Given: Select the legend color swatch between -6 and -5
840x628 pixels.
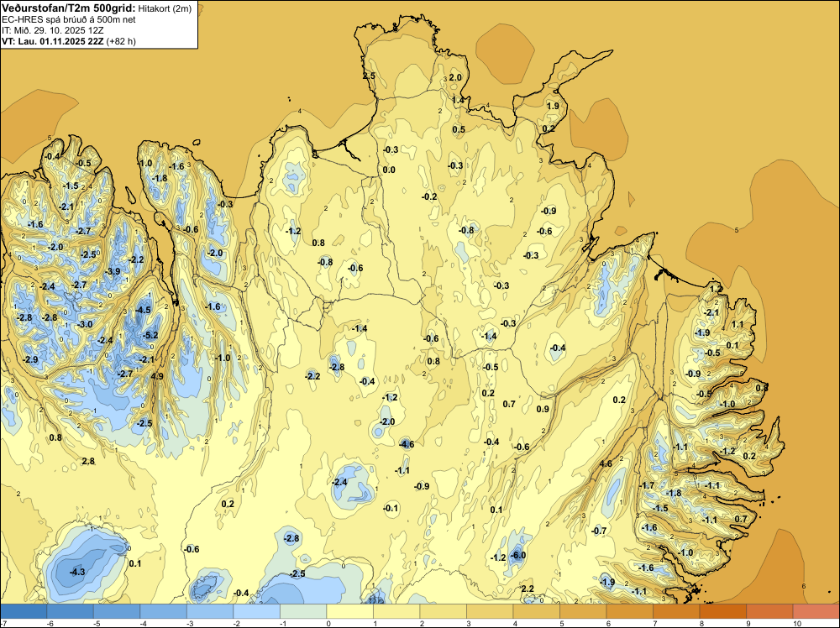Looking at the screenshot, I should click(x=70, y=611).
